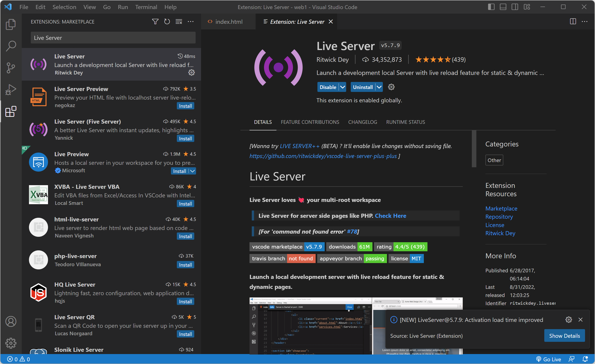Click Go Live in status bar
The image size is (595, 364).
coord(549,359)
